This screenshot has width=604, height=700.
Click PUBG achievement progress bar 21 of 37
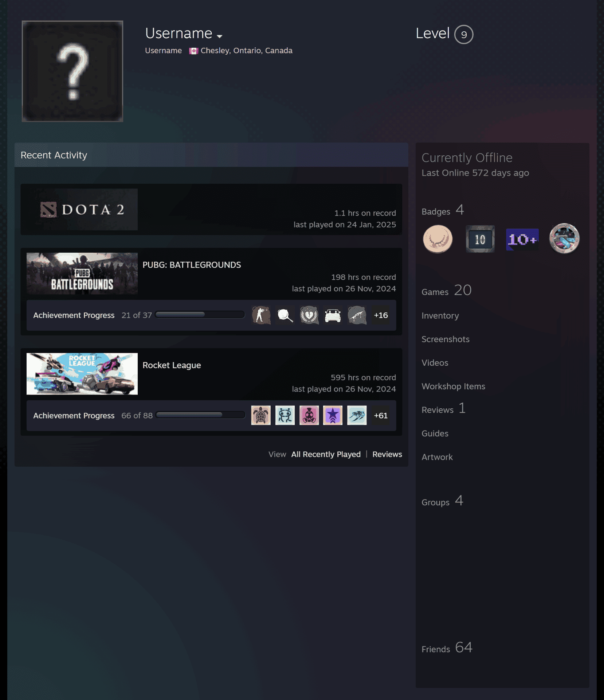pyautogui.click(x=200, y=315)
